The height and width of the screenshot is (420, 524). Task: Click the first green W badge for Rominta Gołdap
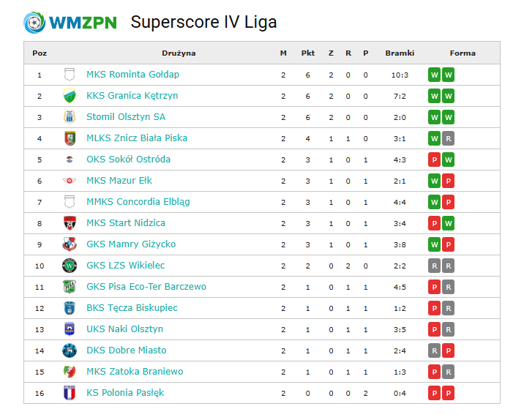(x=435, y=75)
